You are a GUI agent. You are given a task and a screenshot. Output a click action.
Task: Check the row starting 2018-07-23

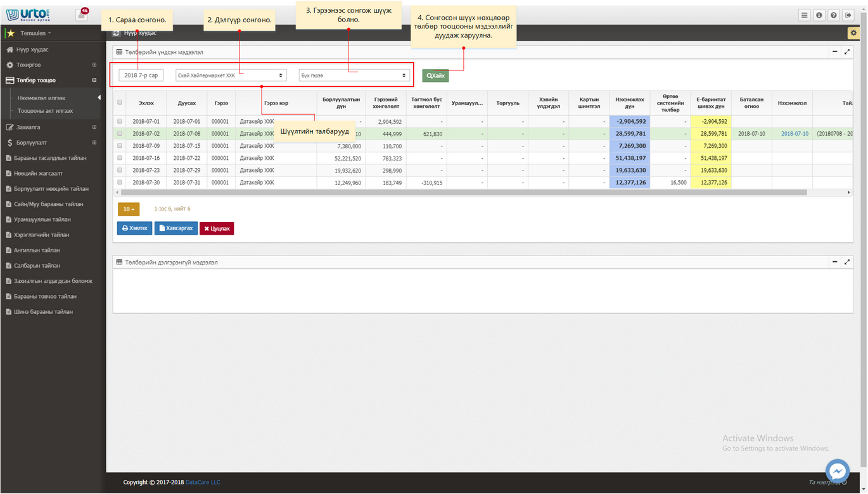(120, 171)
